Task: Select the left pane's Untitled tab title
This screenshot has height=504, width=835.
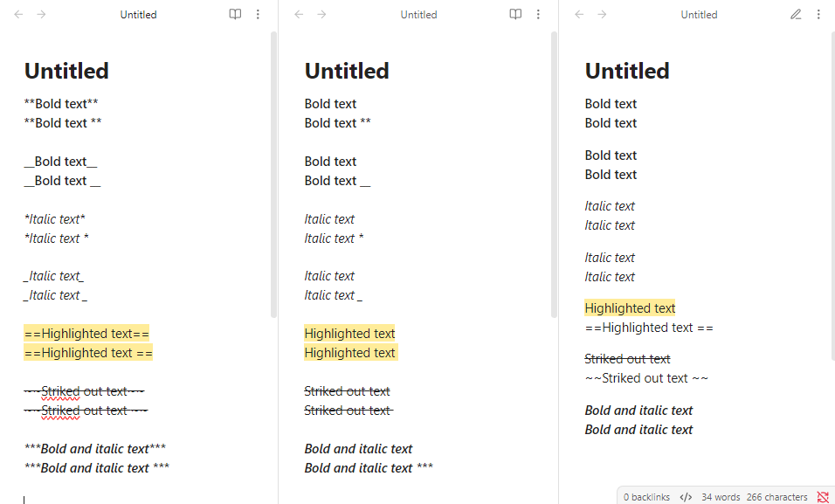Action: coord(139,15)
